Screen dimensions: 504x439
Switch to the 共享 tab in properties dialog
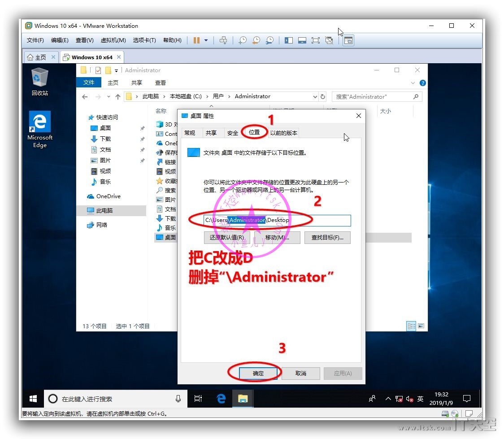click(x=211, y=133)
